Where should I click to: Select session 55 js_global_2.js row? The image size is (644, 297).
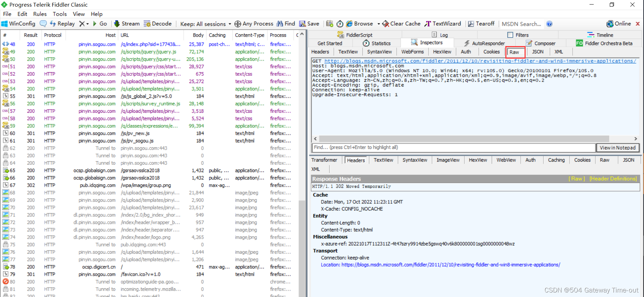(x=149, y=96)
